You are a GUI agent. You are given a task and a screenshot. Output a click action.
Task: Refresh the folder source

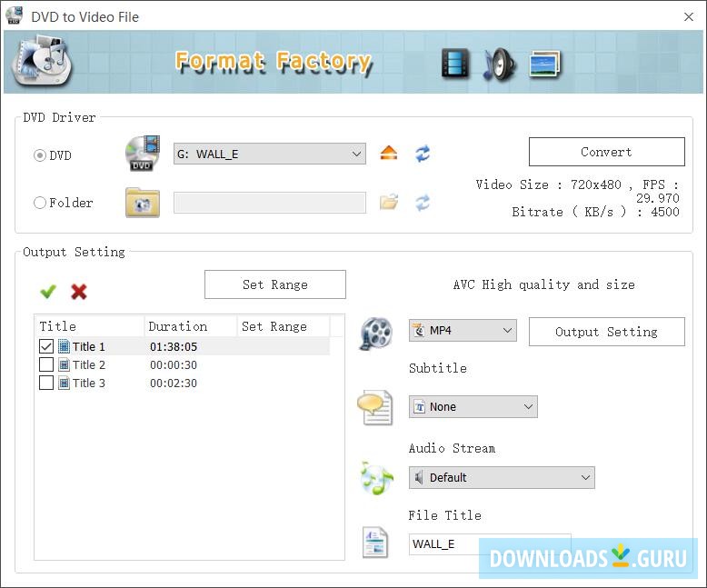(x=423, y=203)
